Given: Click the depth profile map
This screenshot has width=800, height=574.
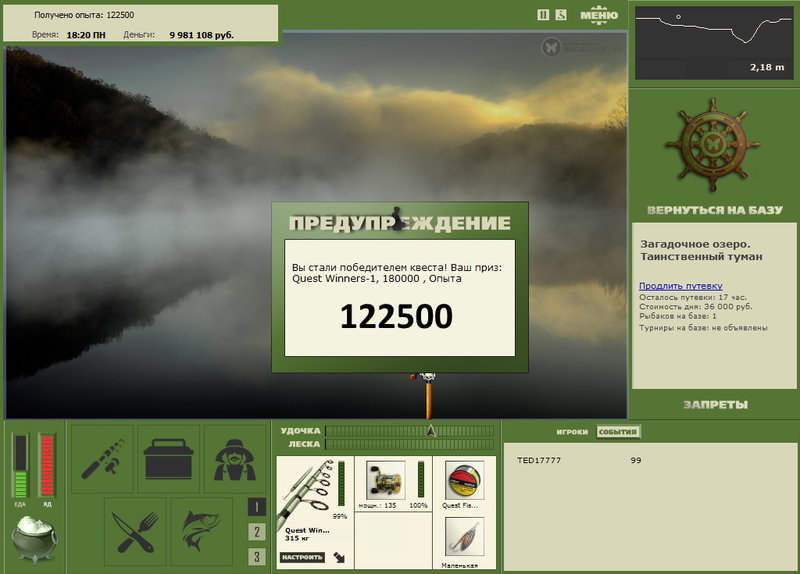Looking at the screenshot, I should click(x=714, y=43).
